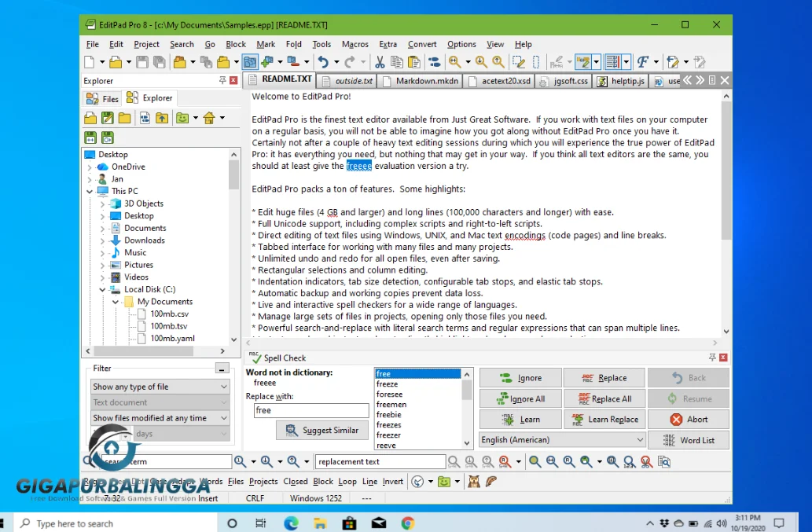Toggle the Line search option
Viewport: 812px width, 532px height.
point(369,481)
